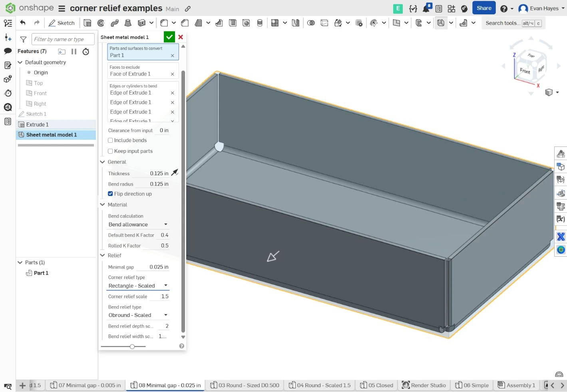Screen dimensions: 567x392
Task: Select the Extrude tool icon
Action: pyautogui.click(x=88, y=23)
